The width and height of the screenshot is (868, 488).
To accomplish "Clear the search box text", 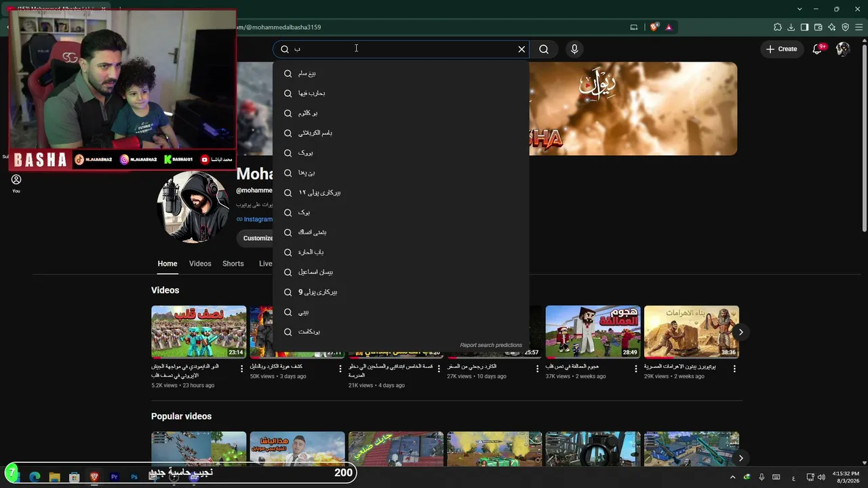I will click(521, 49).
